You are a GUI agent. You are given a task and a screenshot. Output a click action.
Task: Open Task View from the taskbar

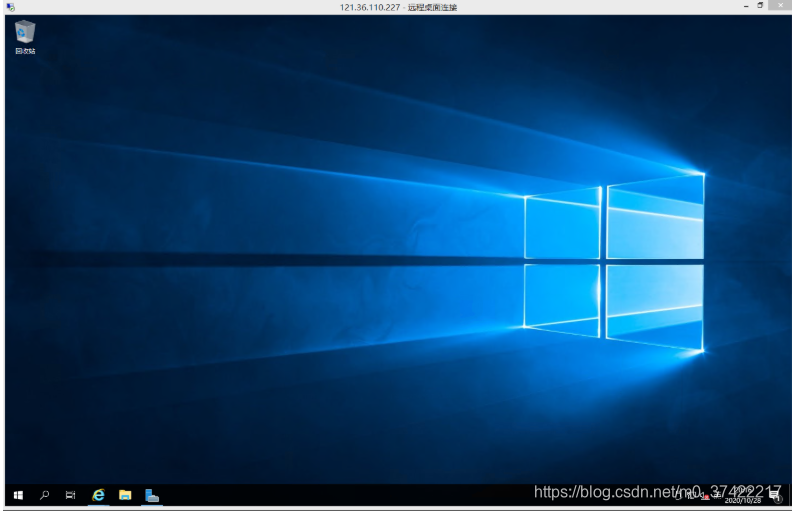pos(71,495)
